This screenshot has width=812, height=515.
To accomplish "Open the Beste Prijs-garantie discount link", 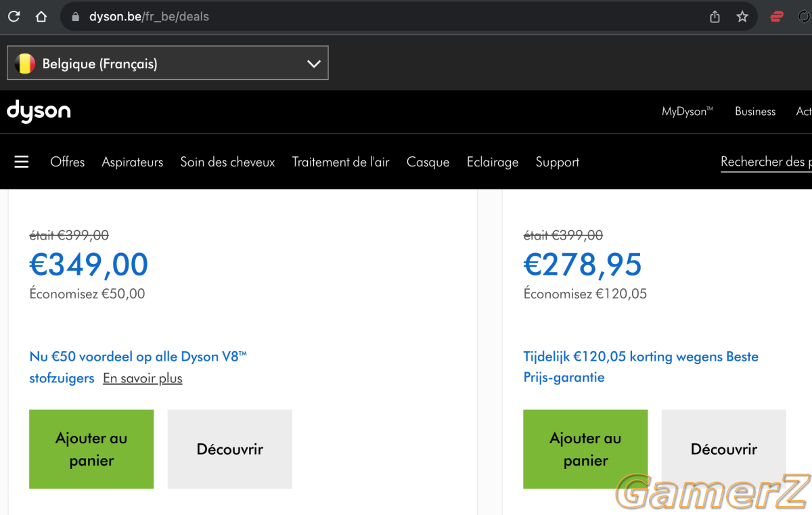I will pyautogui.click(x=641, y=367).
